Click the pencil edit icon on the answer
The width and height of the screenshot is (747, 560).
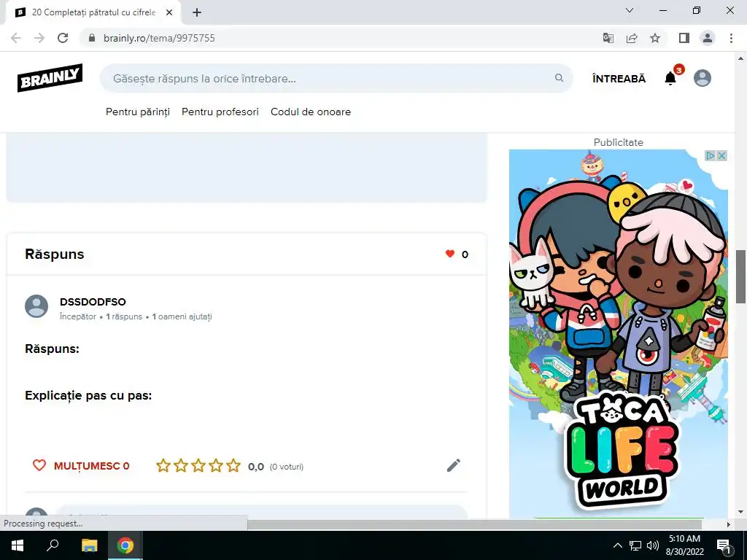(x=454, y=465)
